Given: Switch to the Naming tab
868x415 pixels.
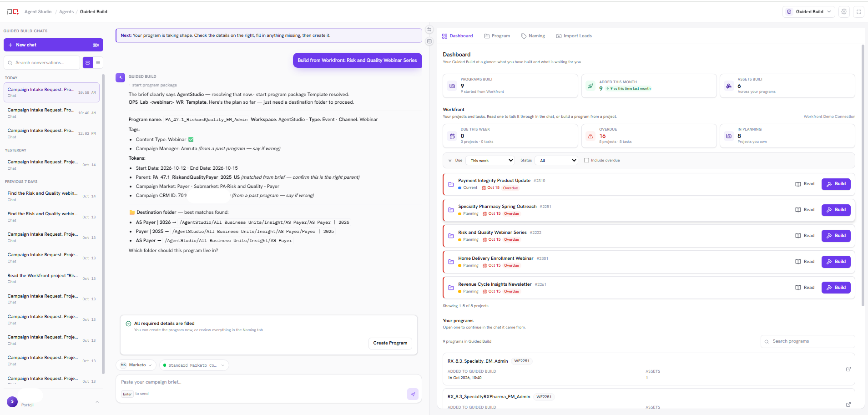Looking at the screenshot, I should point(533,36).
